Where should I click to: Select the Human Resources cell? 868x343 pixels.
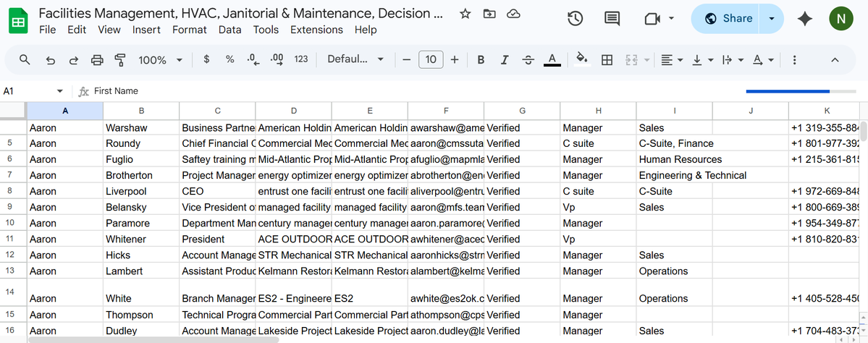674,159
